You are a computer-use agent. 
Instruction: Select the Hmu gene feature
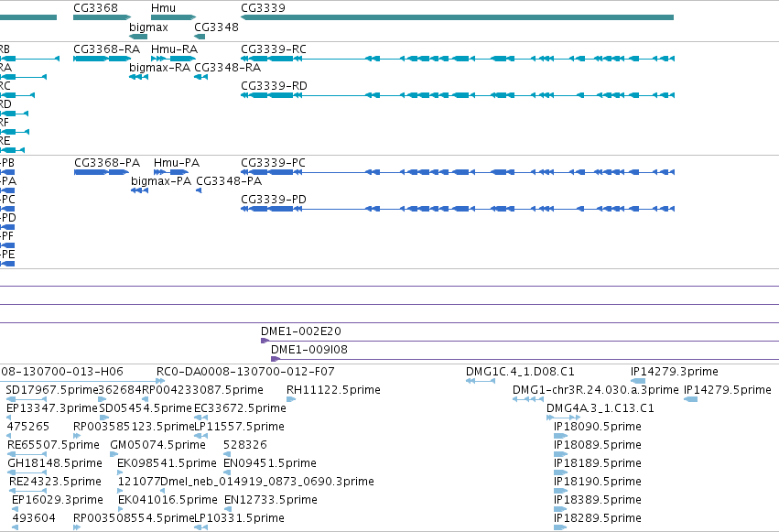coord(173,17)
